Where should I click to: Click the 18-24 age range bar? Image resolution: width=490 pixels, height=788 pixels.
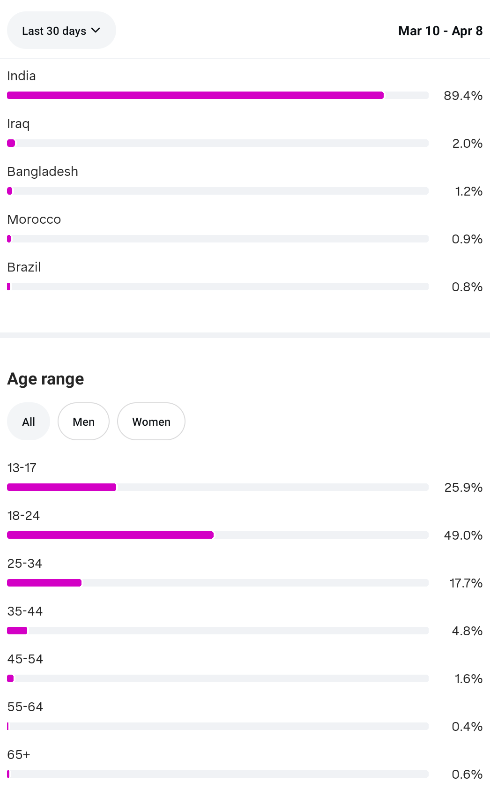click(x=218, y=535)
